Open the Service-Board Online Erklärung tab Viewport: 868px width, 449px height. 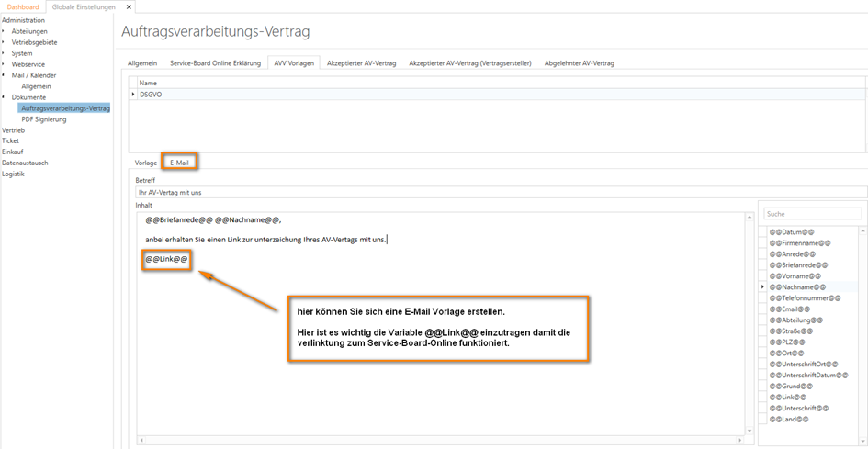click(x=215, y=63)
